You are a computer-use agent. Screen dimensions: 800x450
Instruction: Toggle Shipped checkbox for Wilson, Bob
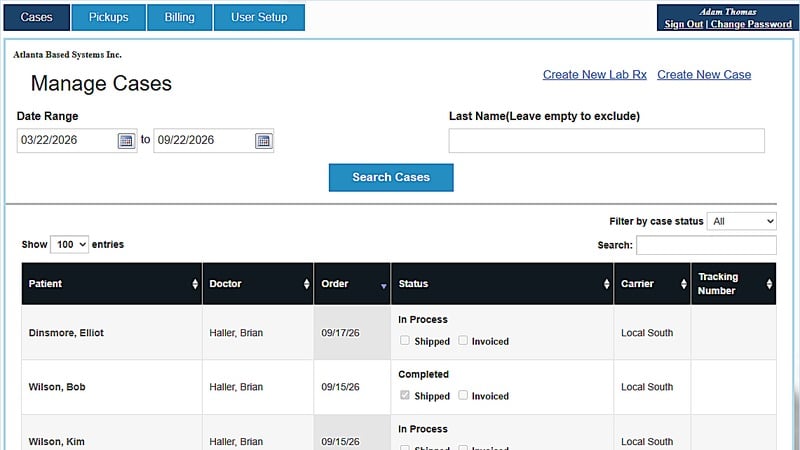point(405,395)
